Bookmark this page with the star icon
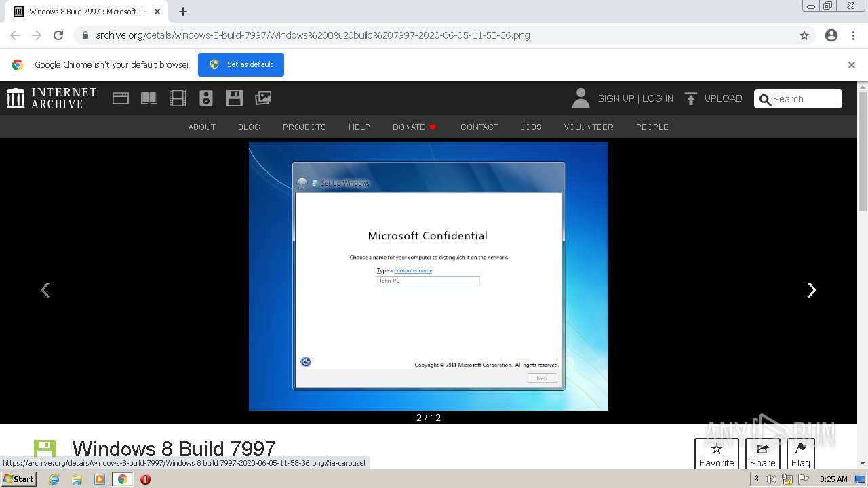This screenshot has width=868, height=488. (804, 35)
